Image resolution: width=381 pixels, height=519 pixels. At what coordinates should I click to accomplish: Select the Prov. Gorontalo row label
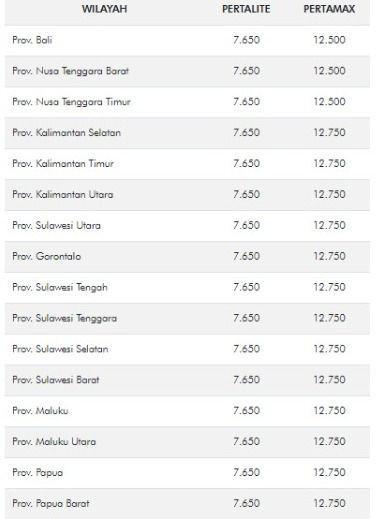pyautogui.click(x=47, y=256)
